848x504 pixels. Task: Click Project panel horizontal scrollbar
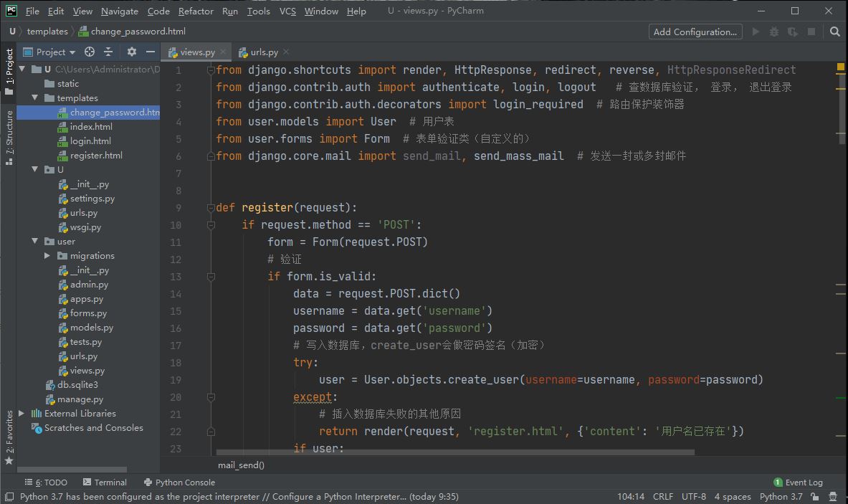click(72, 470)
